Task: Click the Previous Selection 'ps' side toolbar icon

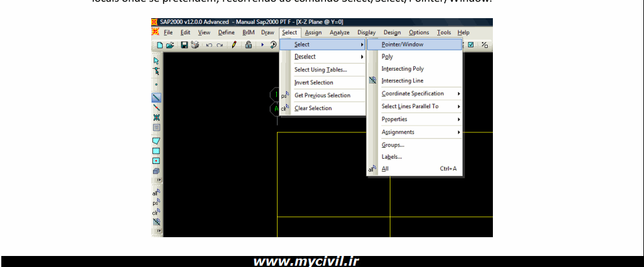Action: (156, 202)
